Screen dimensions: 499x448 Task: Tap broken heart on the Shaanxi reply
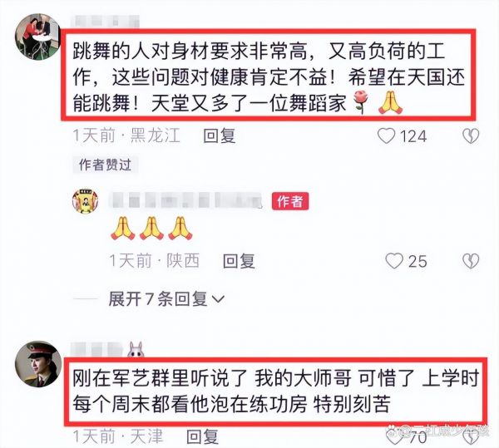coord(471,261)
